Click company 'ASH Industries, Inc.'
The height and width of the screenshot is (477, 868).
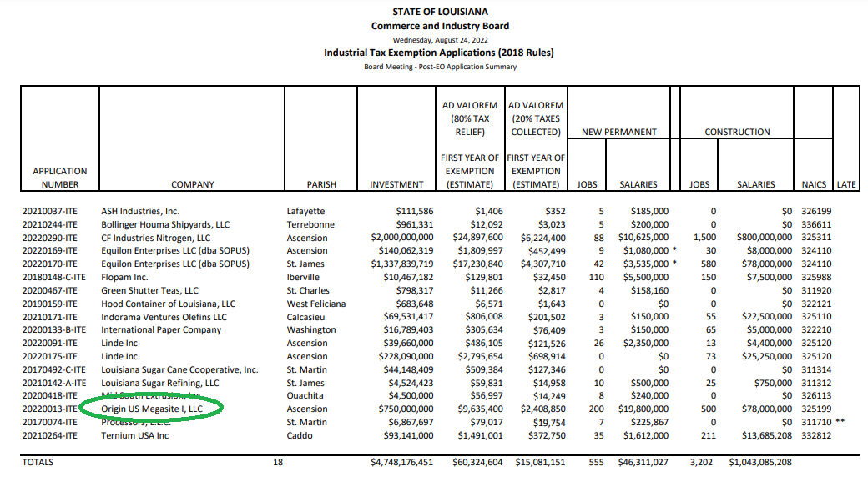[x=140, y=211]
